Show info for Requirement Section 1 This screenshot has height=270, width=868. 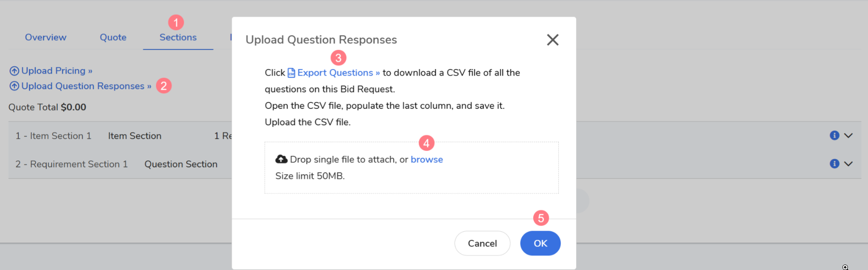tap(834, 164)
